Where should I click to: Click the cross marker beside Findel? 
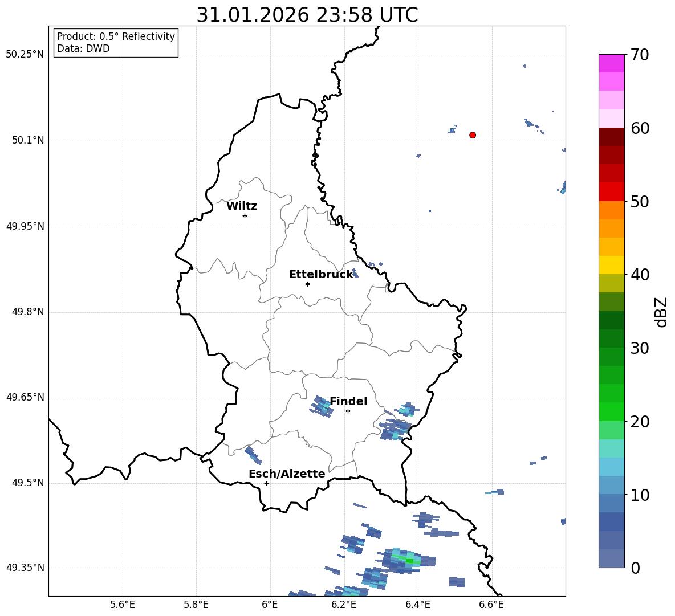(x=348, y=411)
